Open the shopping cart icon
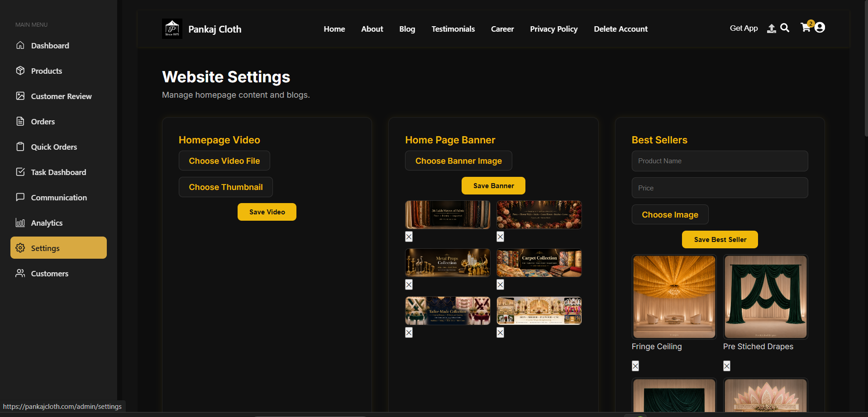 806,28
